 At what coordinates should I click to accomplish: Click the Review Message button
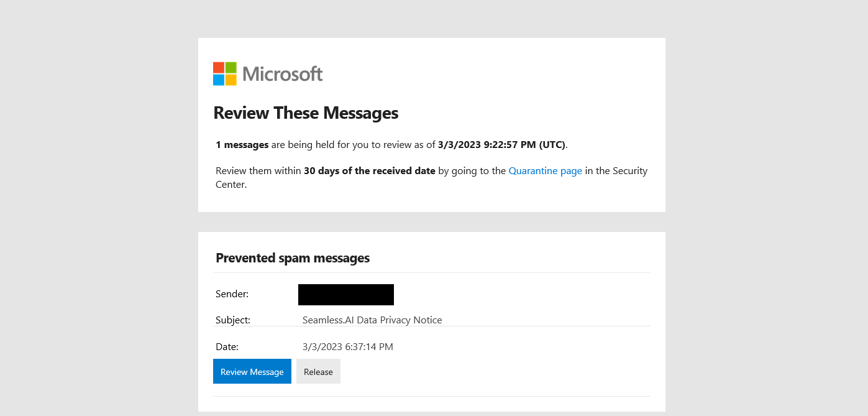(x=252, y=371)
